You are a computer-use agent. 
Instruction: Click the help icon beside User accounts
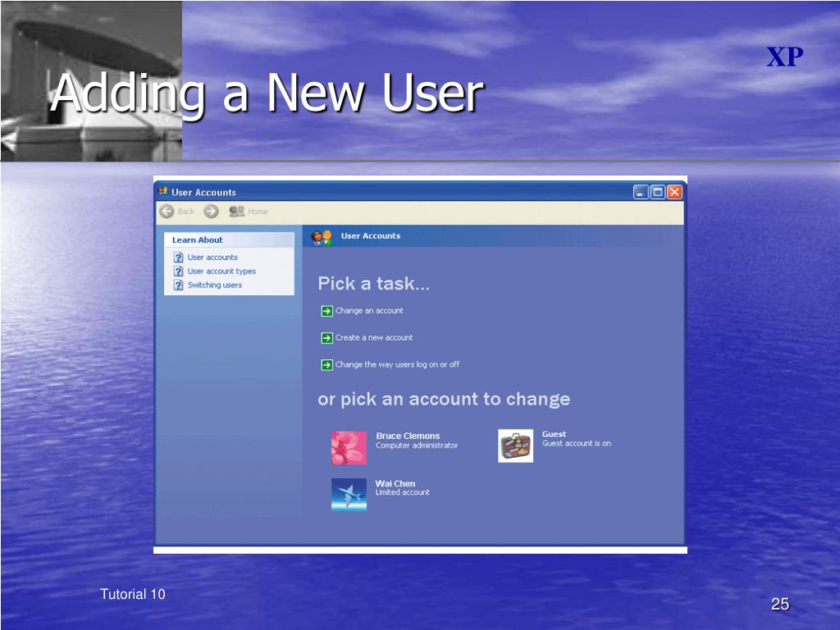(178, 258)
